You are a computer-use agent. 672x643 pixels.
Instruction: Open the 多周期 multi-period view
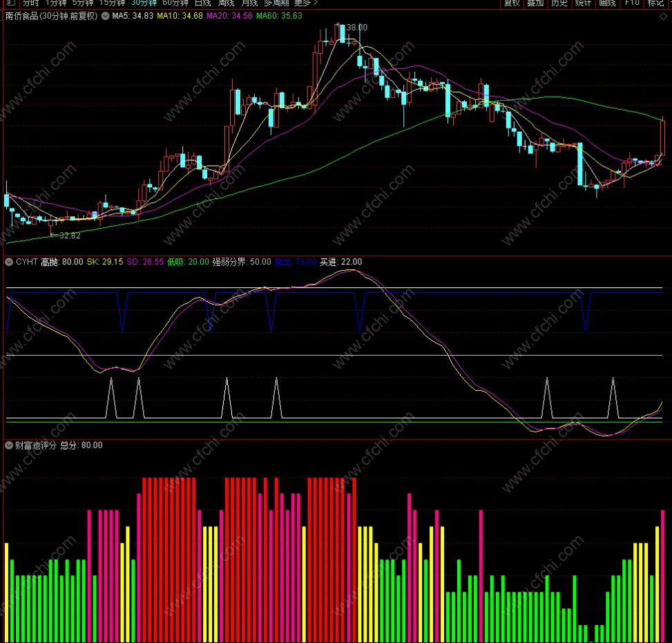click(276, 3)
